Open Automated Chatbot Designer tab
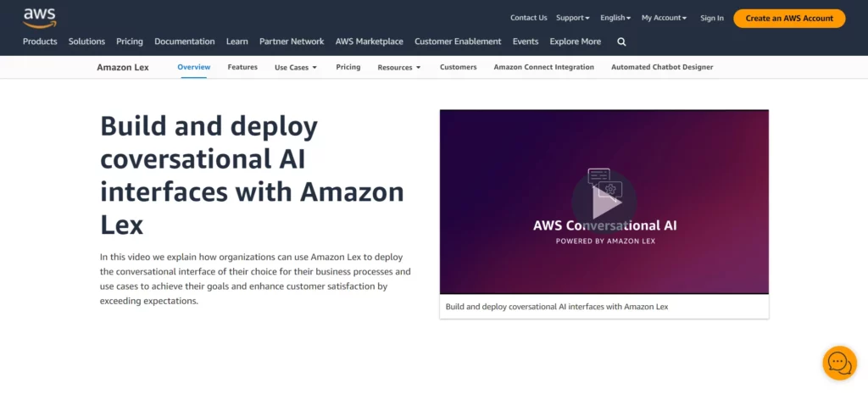Viewport: 868px width, 394px height. click(662, 67)
